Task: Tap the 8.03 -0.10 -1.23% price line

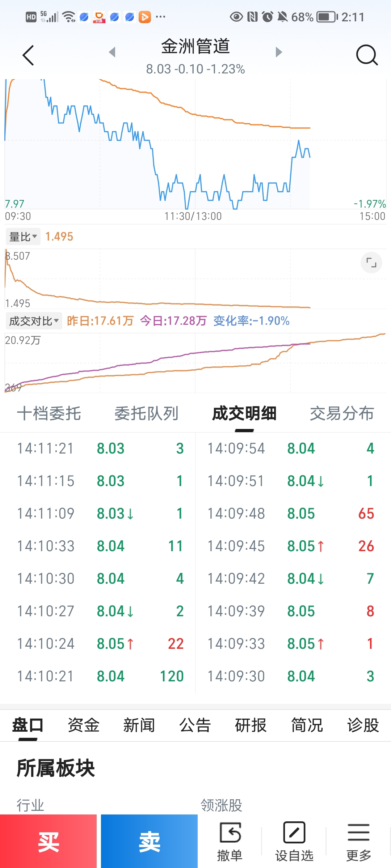Action: (x=195, y=69)
